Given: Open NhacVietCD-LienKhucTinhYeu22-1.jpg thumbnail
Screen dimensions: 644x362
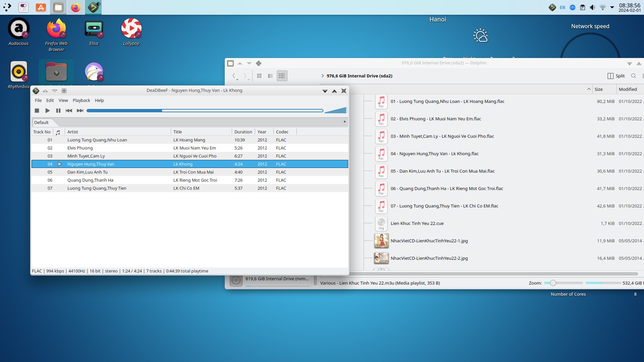Looking at the screenshot, I should (x=381, y=241).
